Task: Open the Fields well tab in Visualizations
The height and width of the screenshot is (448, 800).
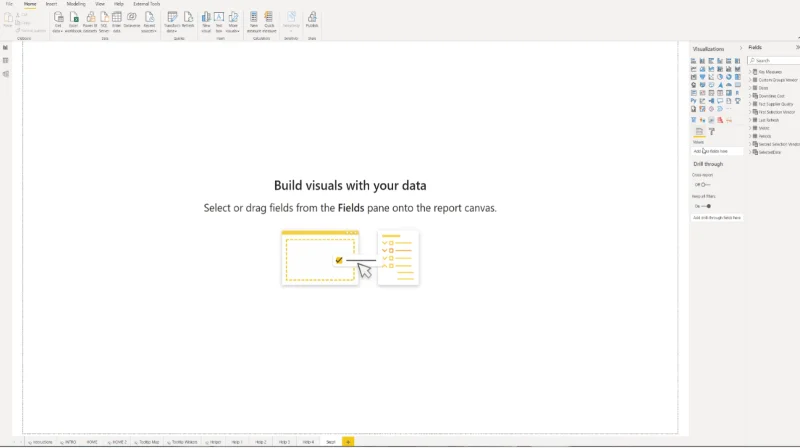Action: [x=699, y=132]
